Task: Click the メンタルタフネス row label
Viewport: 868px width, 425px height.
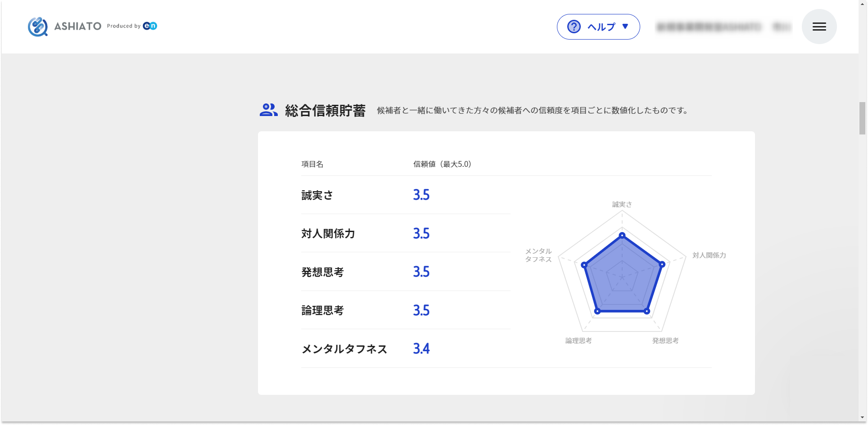Action: point(344,349)
